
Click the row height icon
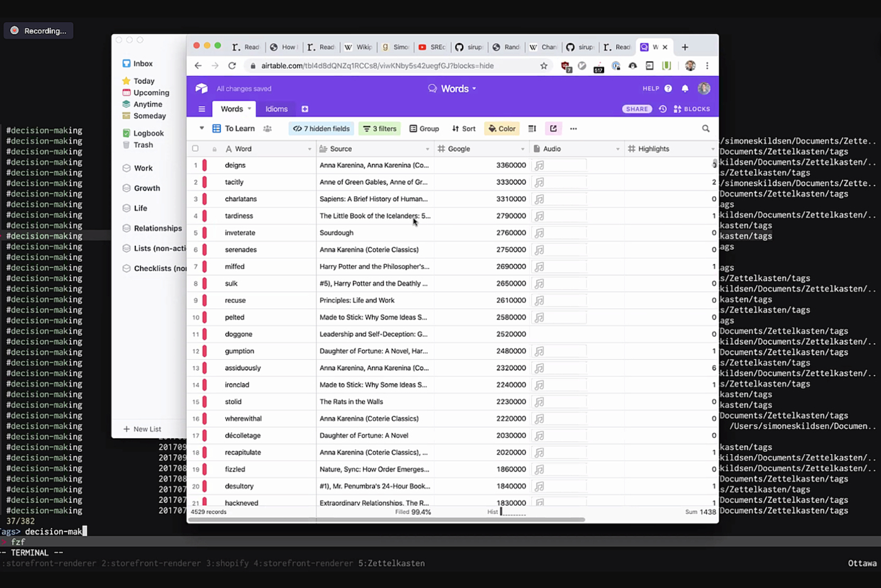click(532, 128)
